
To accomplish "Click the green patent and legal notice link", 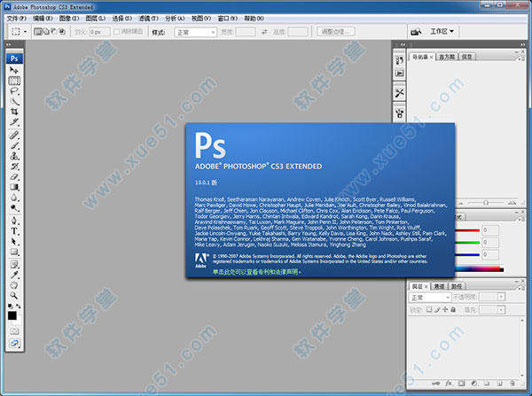I will coord(256,272).
